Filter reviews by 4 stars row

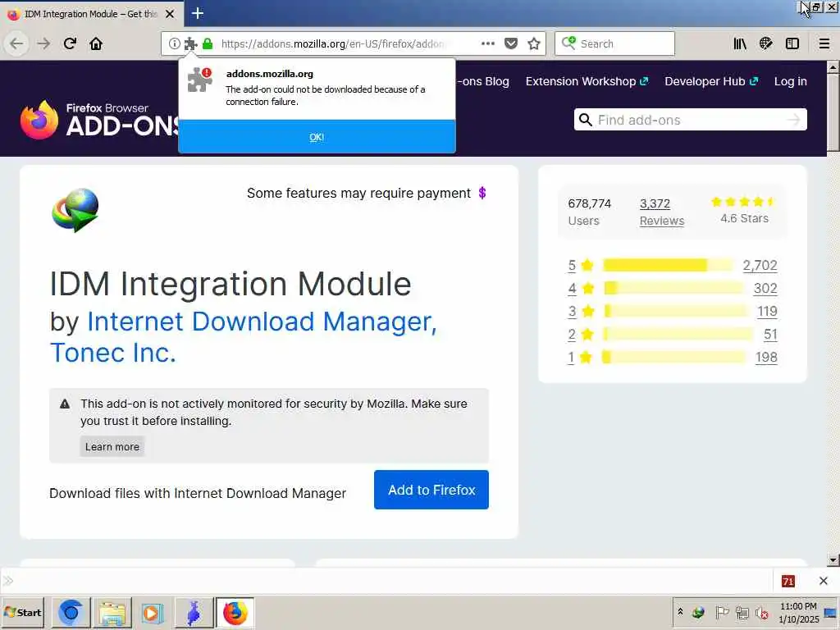pyautogui.click(x=673, y=288)
